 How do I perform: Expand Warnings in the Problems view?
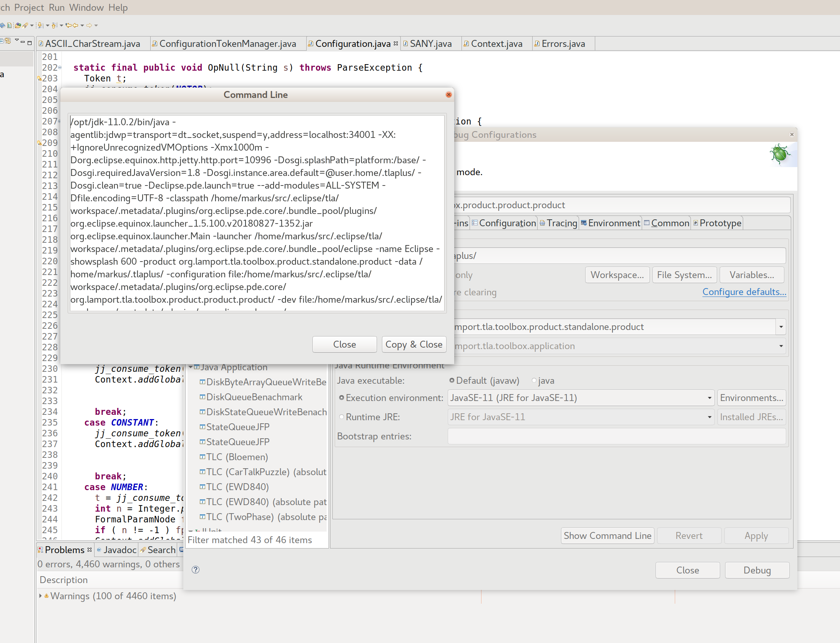tap(41, 596)
